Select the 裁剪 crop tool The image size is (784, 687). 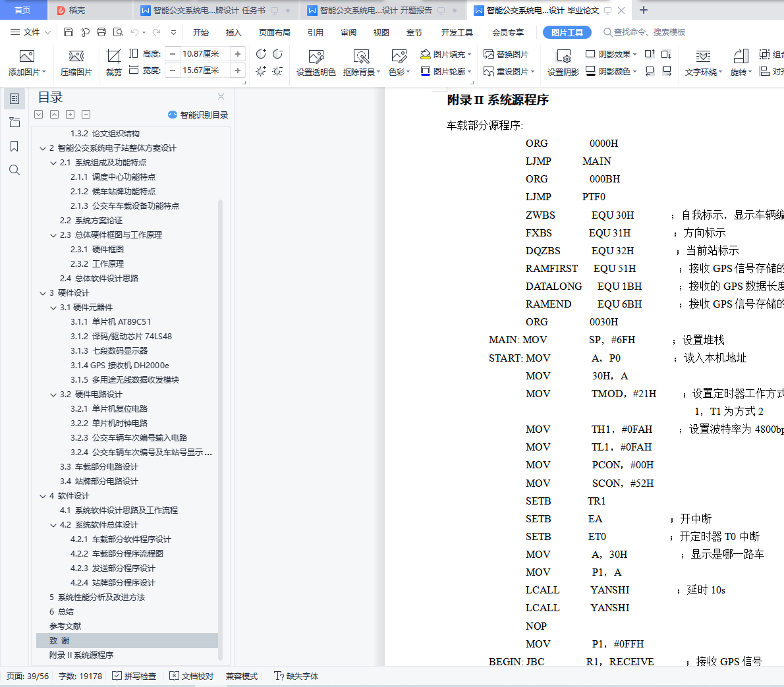point(113,63)
